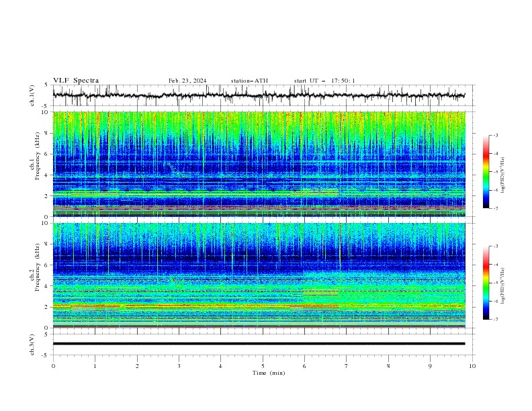Click inside the ch.1 frequency spectrogram panel
Image resolution: width=532 pixels, height=411 pixels.
tap(259, 164)
